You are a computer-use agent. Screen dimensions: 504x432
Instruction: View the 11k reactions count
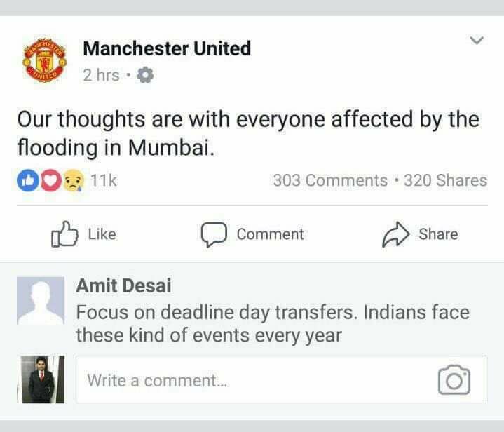pos(104,180)
